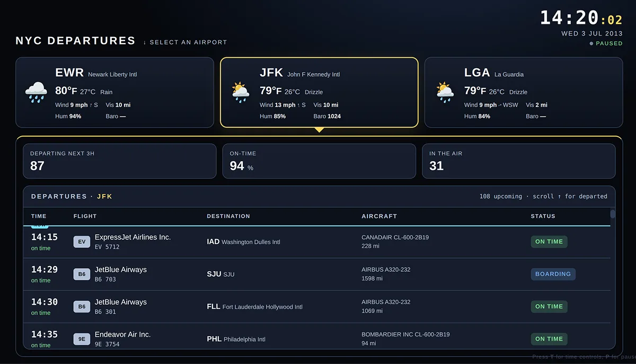Click BOMBARDIER INC CL-600-2B19 aircraft cell

tap(405, 339)
